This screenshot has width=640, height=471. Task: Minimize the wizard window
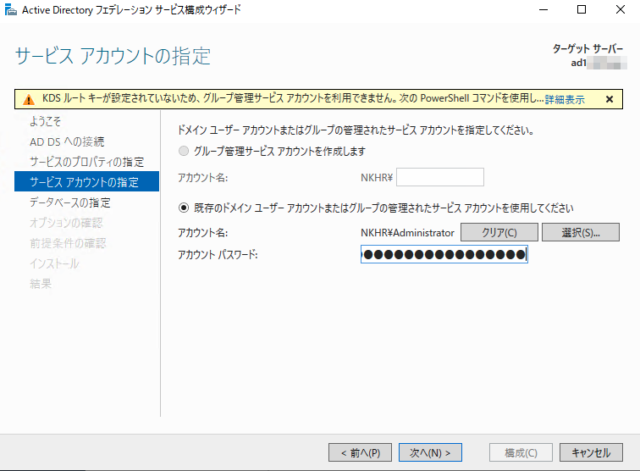coord(543,10)
